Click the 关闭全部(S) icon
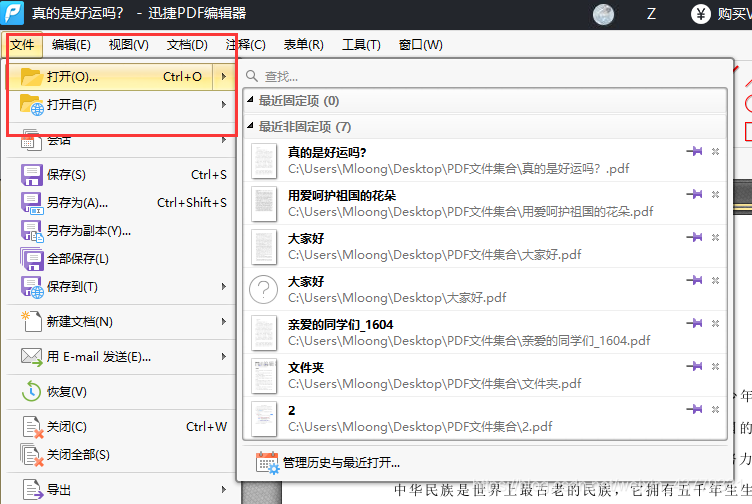 click(x=32, y=455)
